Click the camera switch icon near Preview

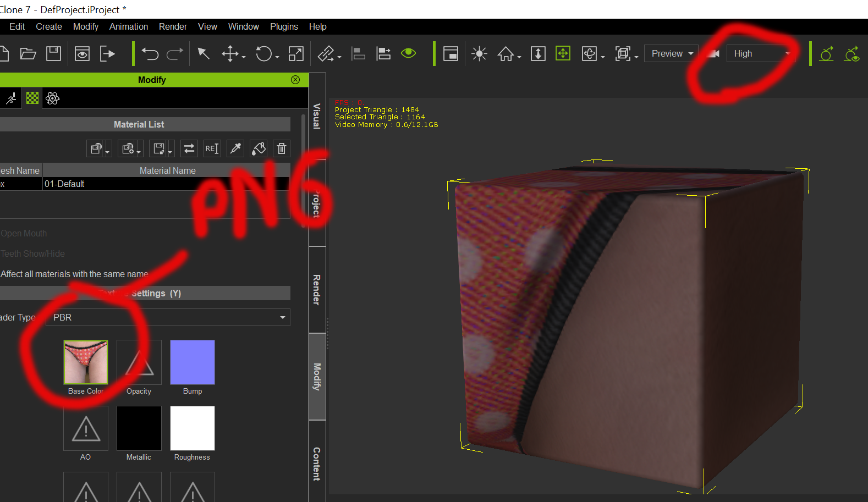pos(713,53)
